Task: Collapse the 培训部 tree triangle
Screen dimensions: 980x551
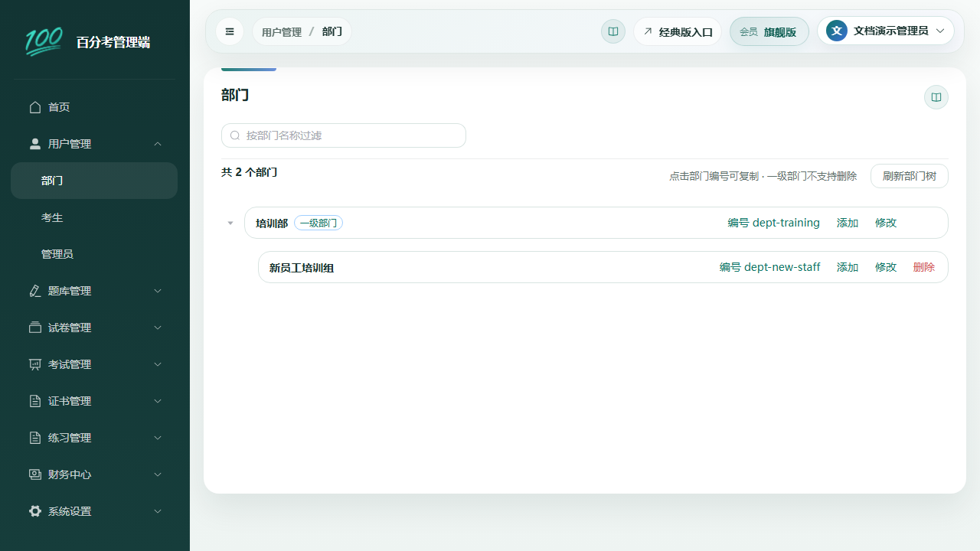Action: (230, 223)
